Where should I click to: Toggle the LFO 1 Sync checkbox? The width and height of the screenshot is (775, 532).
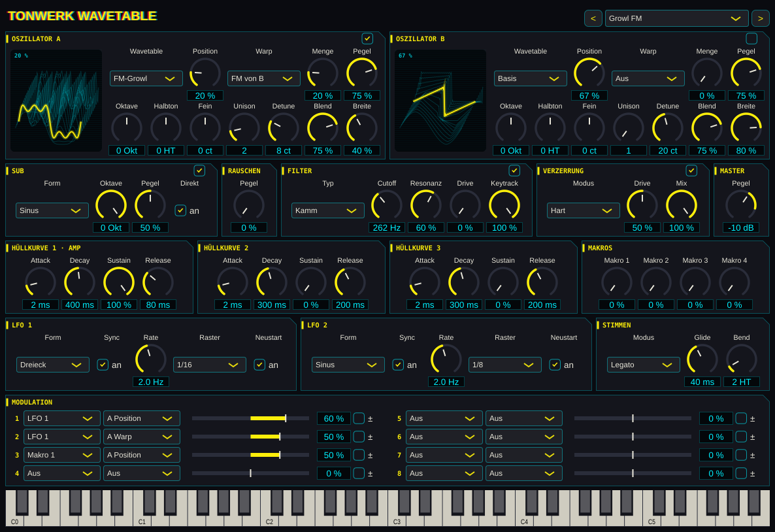pyautogui.click(x=103, y=365)
